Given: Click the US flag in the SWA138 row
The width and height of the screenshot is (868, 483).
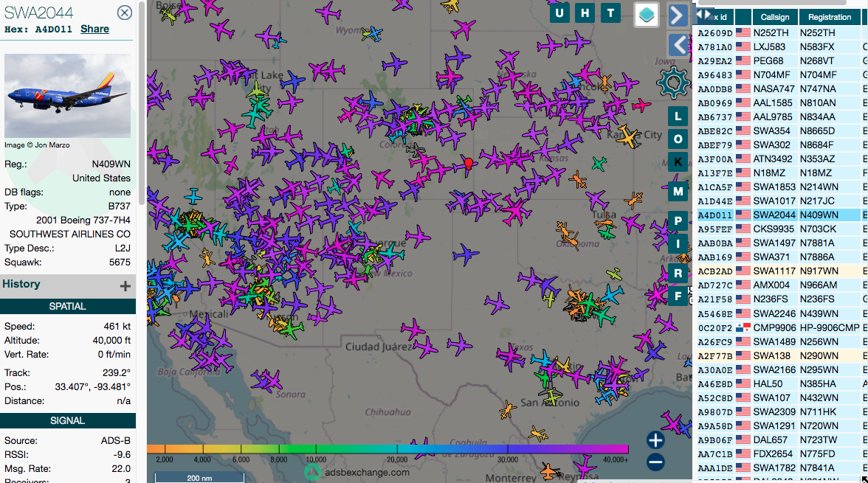Looking at the screenshot, I should (x=743, y=355).
